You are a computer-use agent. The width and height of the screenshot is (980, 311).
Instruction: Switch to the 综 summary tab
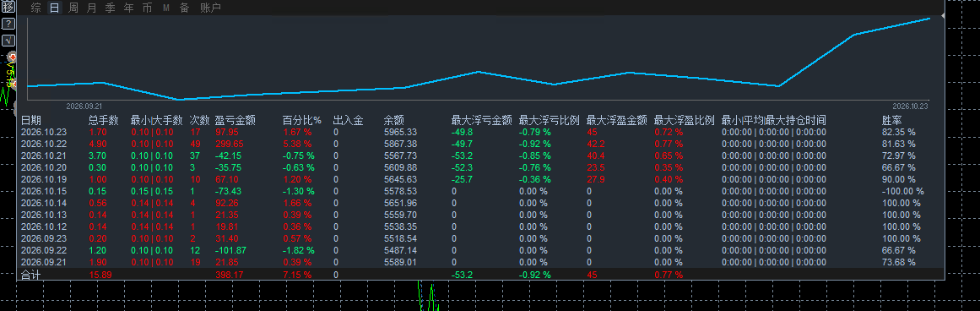[x=36, y=8]
